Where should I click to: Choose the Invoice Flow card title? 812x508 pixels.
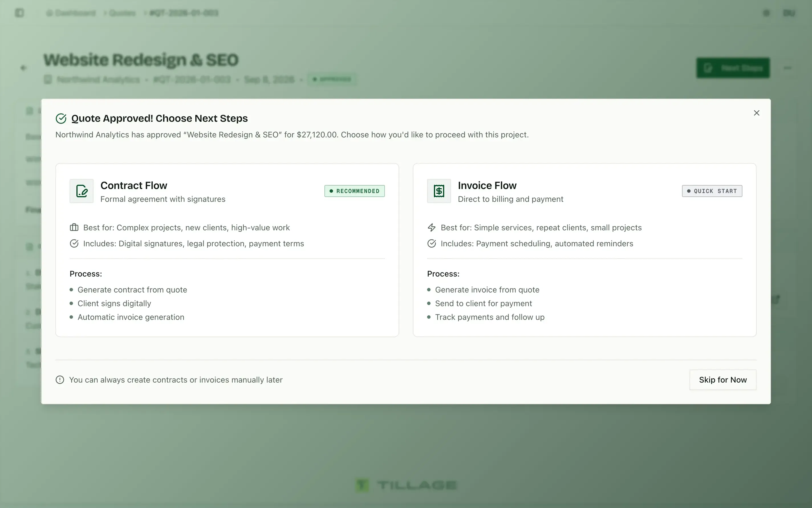click(487, 186)
